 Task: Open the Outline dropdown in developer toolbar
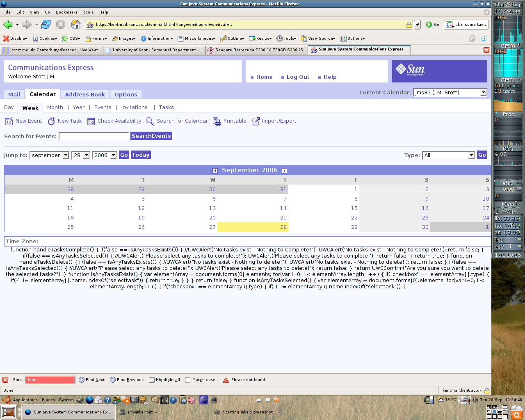233,39
